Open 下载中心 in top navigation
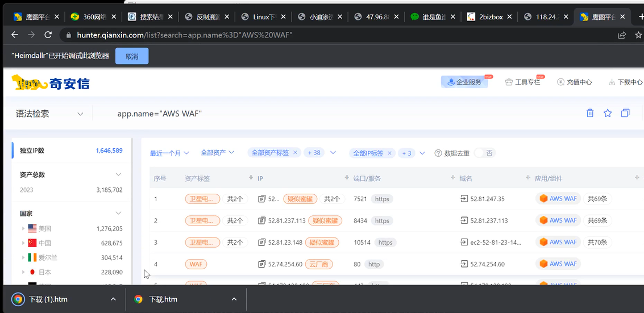Viewport: 644px width, 313px height. click(625, 82)
